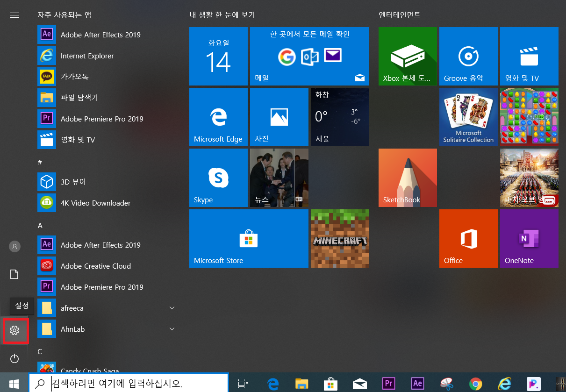The height and width of the screenshot is (392, 566).
Task: Open After Effects from the taskbar
Action: pyautogui.click(x=418, y=384)
